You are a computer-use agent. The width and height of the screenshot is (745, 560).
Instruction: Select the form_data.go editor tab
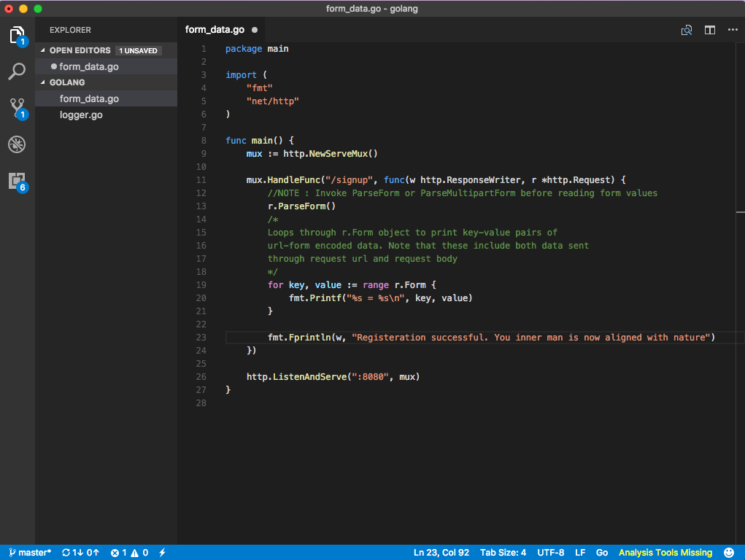pyautogui.click(x=215, y=30)
